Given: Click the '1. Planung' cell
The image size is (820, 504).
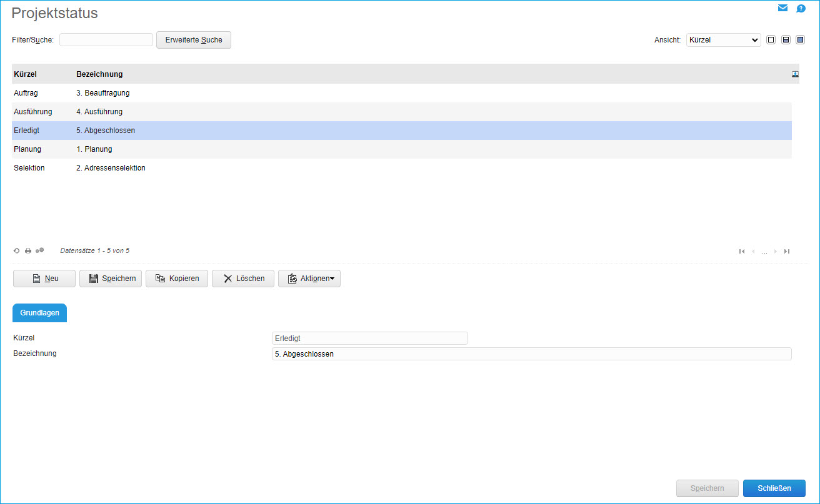Looking at the screenshot, I should [x=94, y=149].
